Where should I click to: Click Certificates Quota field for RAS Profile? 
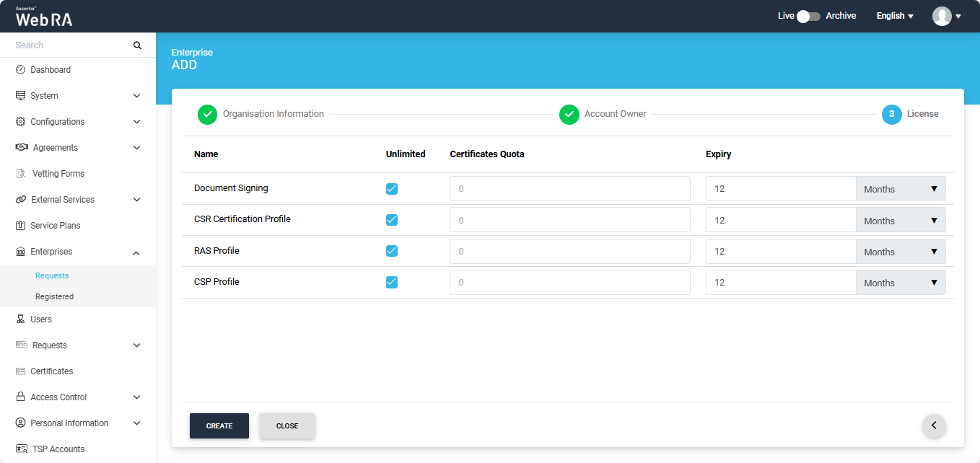(570, 251)
